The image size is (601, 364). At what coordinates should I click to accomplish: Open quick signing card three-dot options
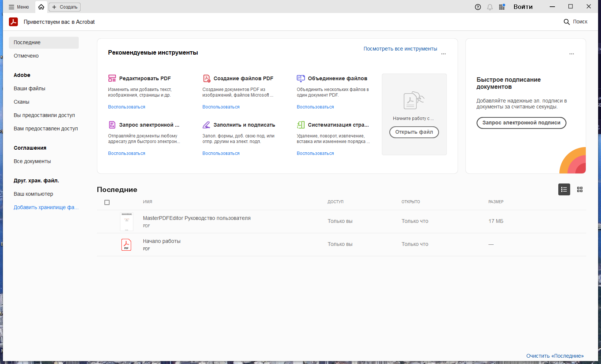coord(572,54)
